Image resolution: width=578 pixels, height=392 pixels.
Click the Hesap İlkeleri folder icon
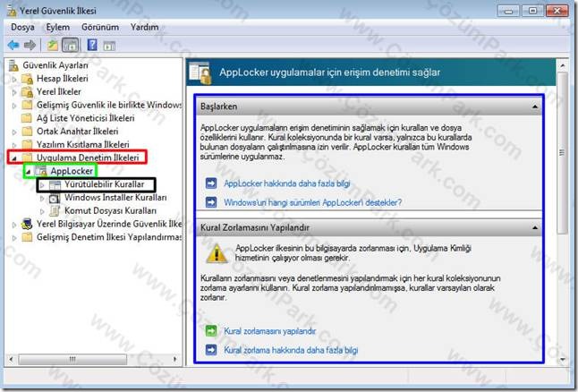point(27,79)
